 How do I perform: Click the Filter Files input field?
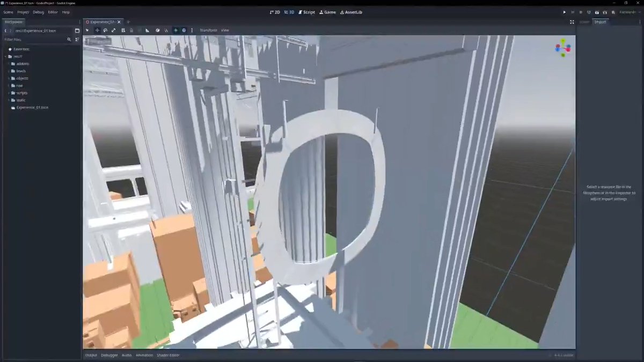tap(34, 39)
